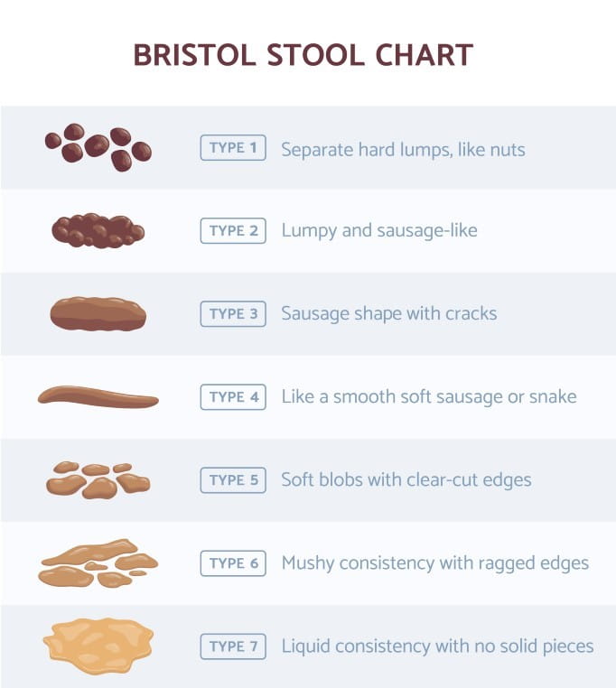Select 'Lumpy and sausage-like' description
The width and height of the screenshot is (616, 688).
pos(379,231)
